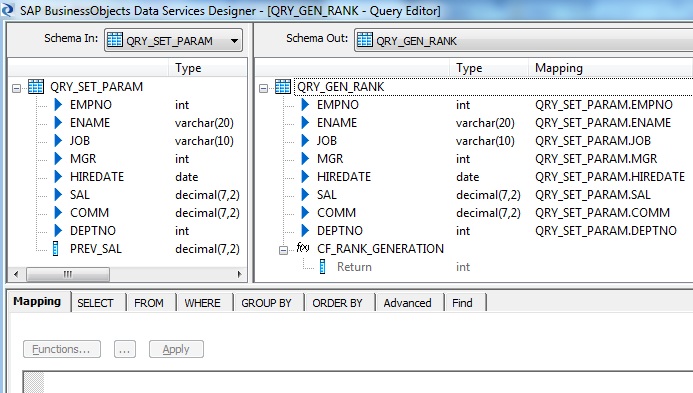Collapse the QRY_SET_PARAM input schema node

click(16, 88)
